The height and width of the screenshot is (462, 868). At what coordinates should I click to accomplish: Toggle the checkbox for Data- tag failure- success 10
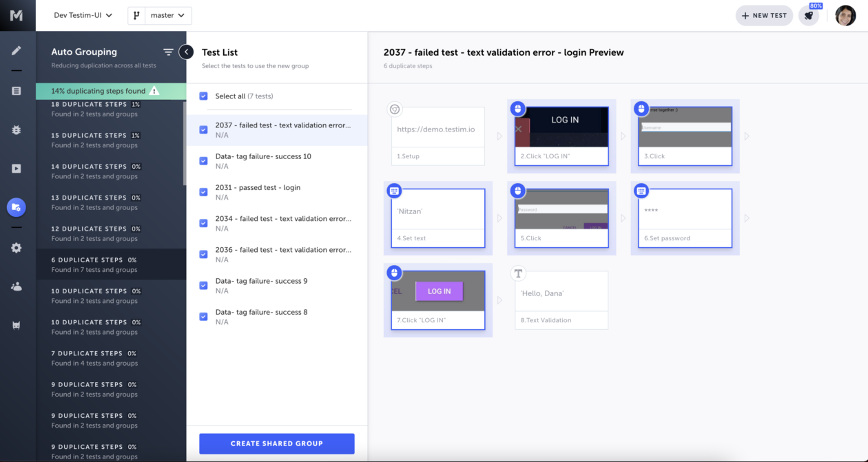[x=203, y=159]
